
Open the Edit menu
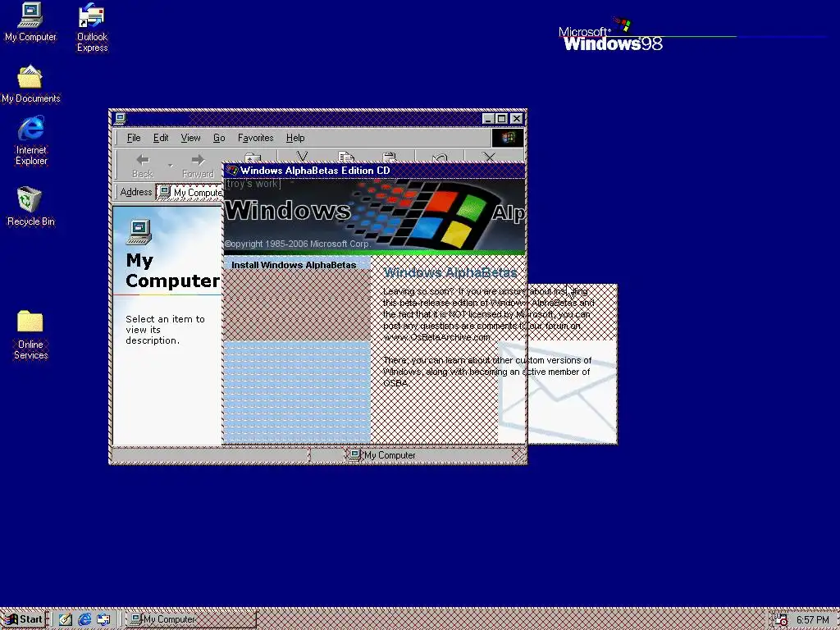pos(161,138)
